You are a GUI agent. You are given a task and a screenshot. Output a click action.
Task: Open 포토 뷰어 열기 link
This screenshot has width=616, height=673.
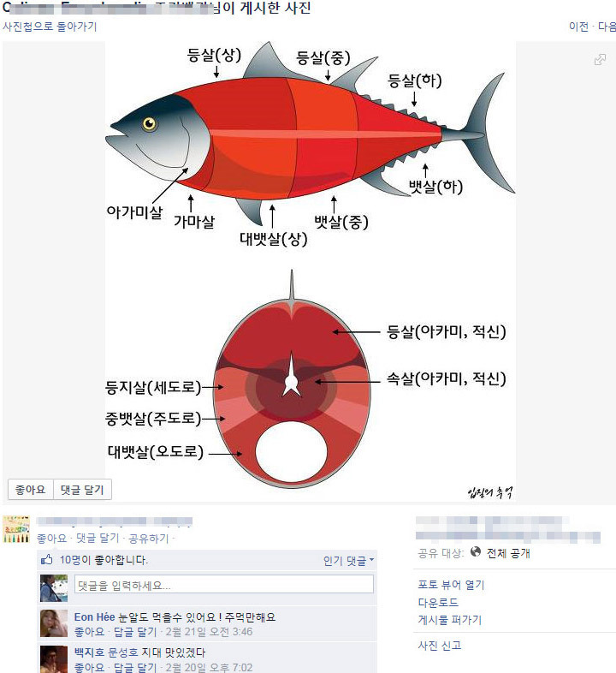point(451,585)
